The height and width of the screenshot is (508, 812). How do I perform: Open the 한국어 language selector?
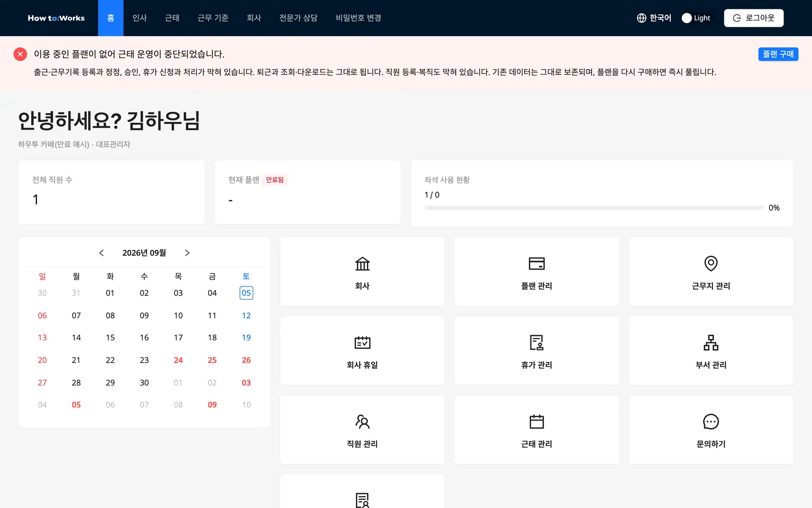pos(654,18)
